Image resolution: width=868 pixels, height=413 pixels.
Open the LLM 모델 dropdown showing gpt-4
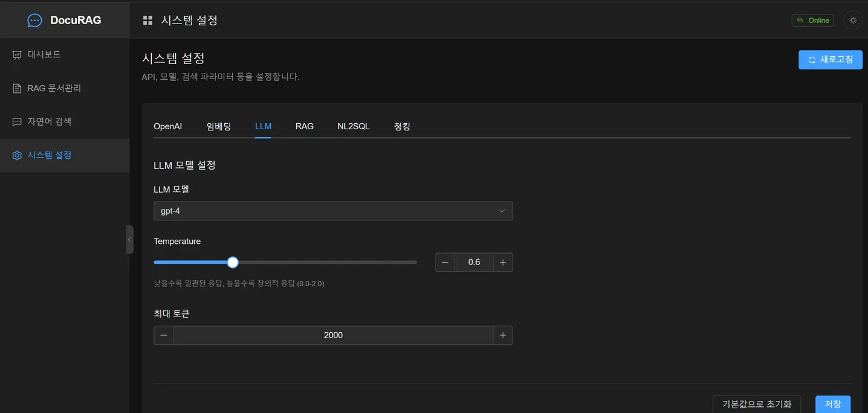click(x=332, y=211)
